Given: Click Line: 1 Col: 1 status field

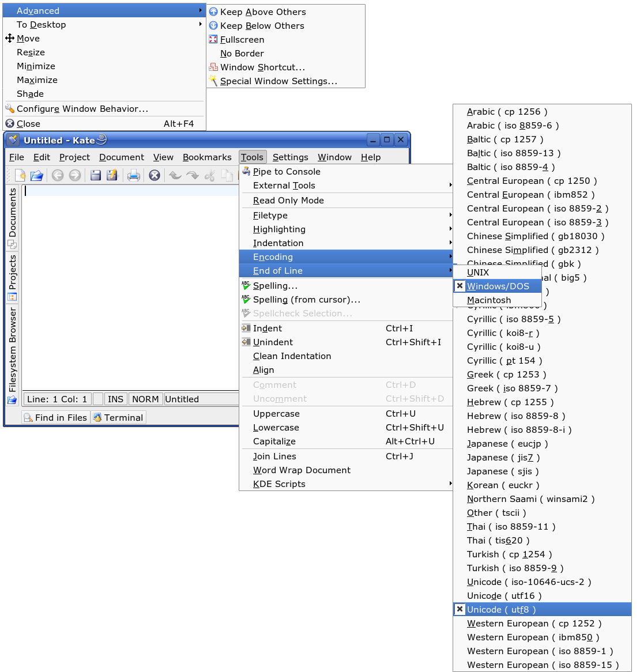Looking at the screenshot, I should click(57, 399).
